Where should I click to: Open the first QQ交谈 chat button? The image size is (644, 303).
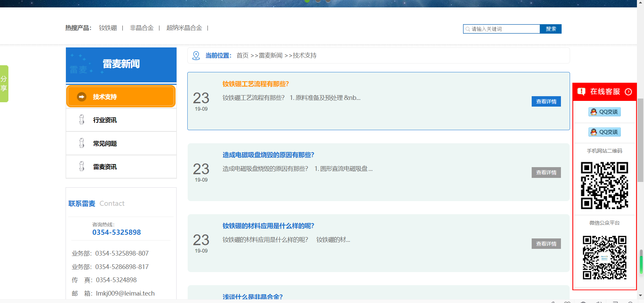[x=604, y=112]
